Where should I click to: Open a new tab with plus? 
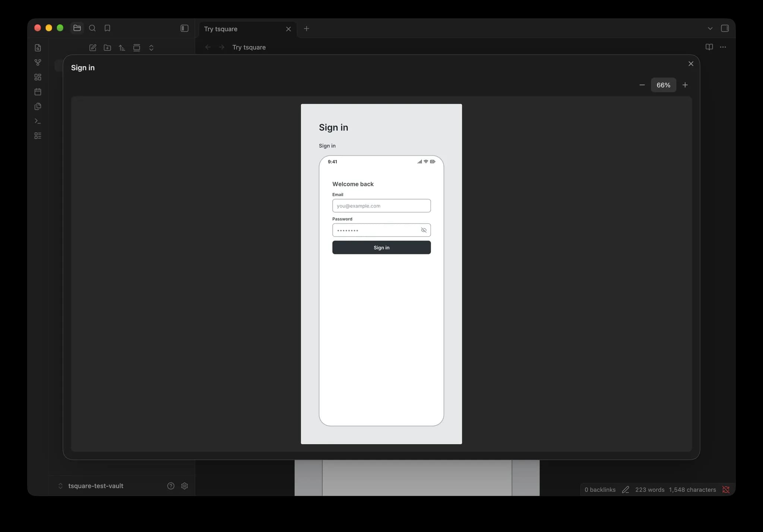(307, 29)
